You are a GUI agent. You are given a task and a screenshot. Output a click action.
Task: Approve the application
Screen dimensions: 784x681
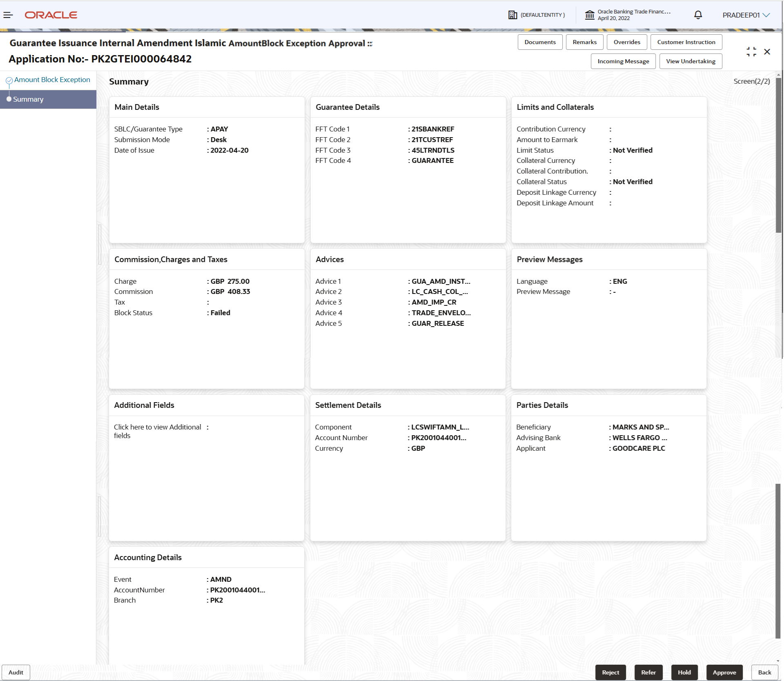[724, 672]
